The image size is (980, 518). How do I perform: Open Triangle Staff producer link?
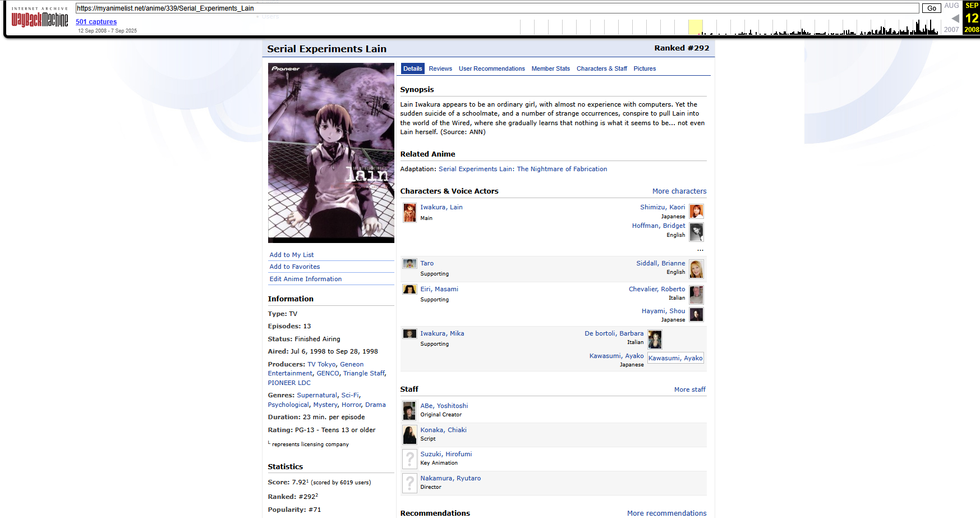[x=364, y=373]
